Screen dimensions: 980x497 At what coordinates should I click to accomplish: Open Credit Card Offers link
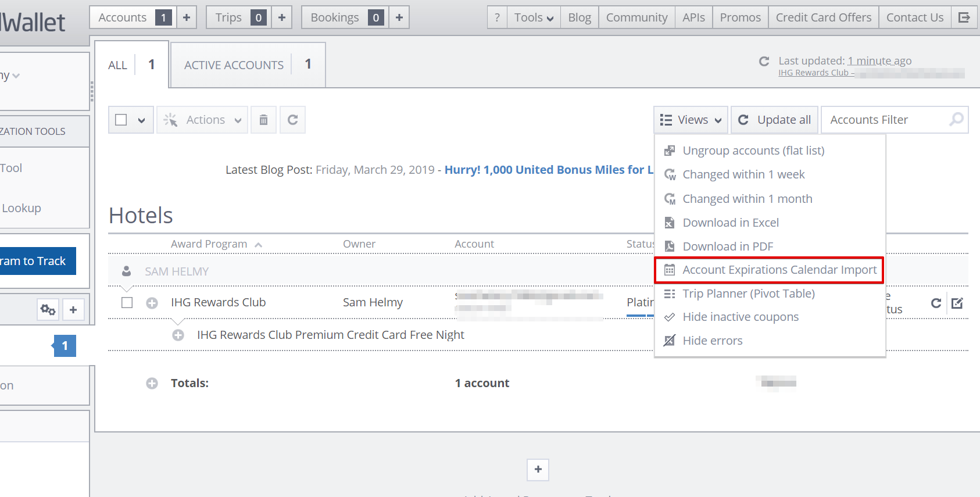[x=824, y=17]
